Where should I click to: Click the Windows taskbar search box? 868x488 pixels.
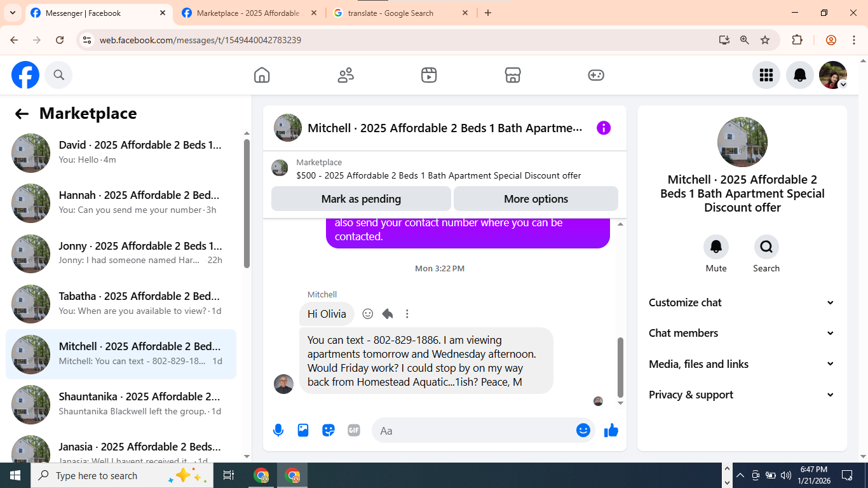coord(121,475)
